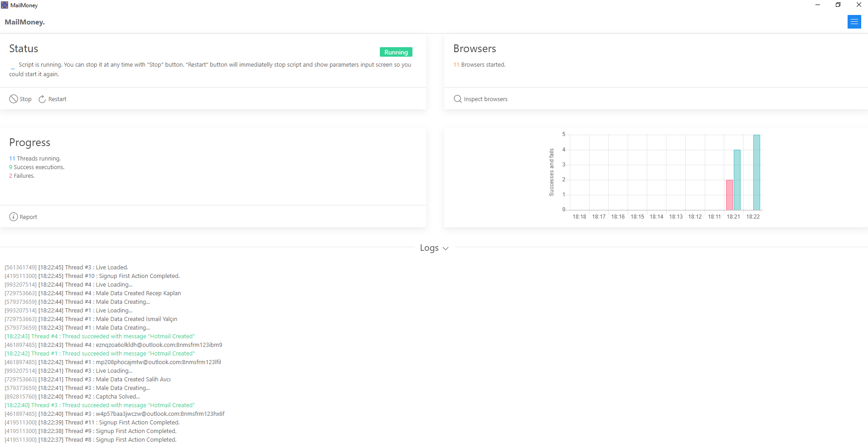Click the Stop button text

pos(25,99)
